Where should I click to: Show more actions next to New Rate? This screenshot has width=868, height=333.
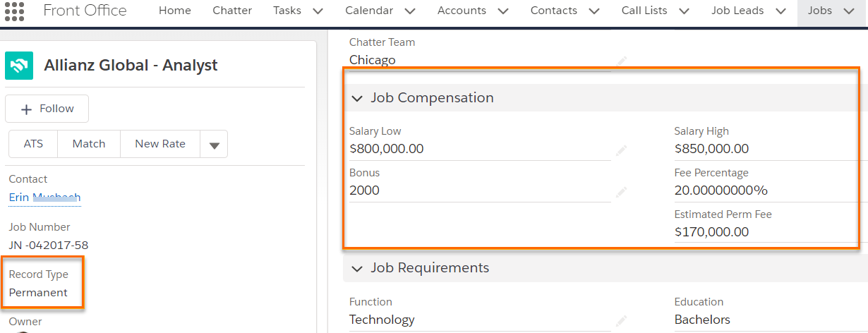tap(214, 144)
